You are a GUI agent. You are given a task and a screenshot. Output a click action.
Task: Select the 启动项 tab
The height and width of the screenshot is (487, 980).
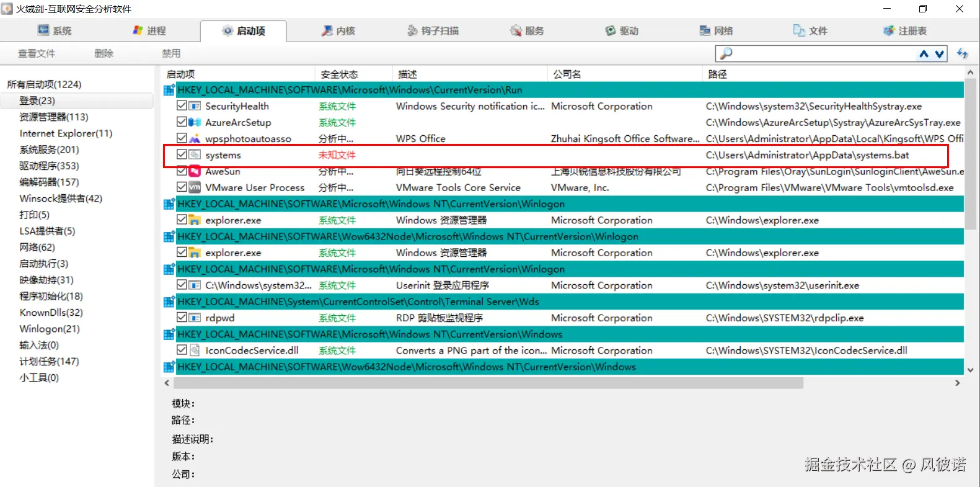pyautogui.click(x=244, y=30)
